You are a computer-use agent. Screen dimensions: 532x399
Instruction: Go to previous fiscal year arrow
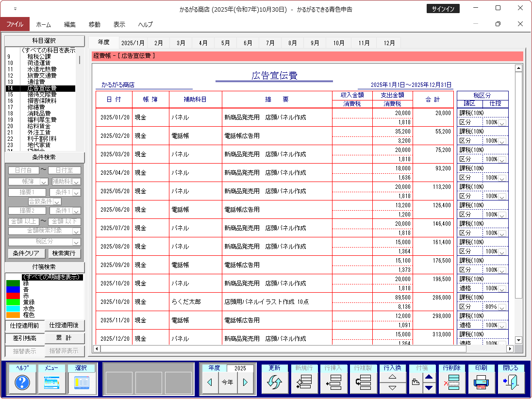(210, 382)
